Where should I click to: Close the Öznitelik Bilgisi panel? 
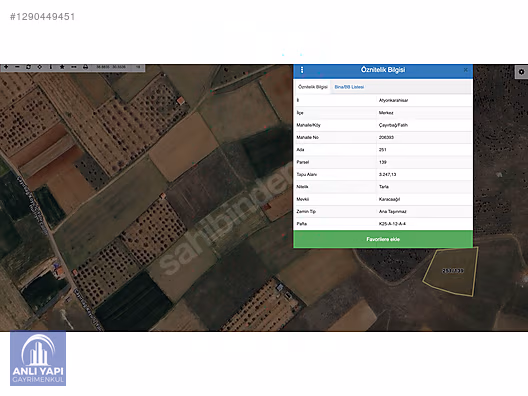point(465,70)
